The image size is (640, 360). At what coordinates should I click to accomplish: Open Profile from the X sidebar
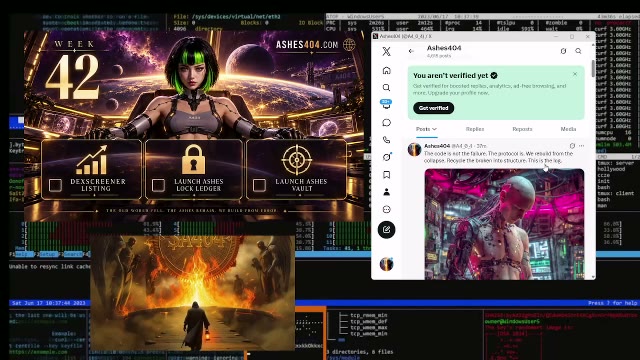point(386,192)
